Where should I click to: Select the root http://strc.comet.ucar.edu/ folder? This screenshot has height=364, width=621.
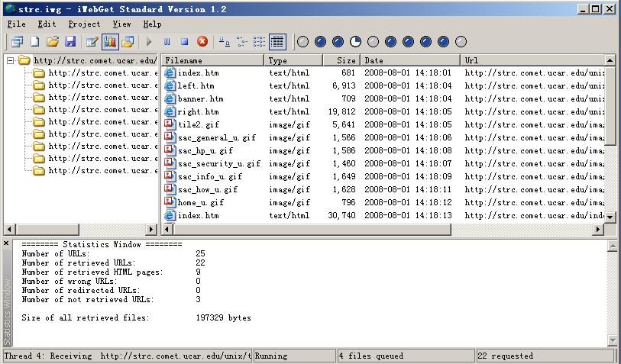(x=95, y=60)
